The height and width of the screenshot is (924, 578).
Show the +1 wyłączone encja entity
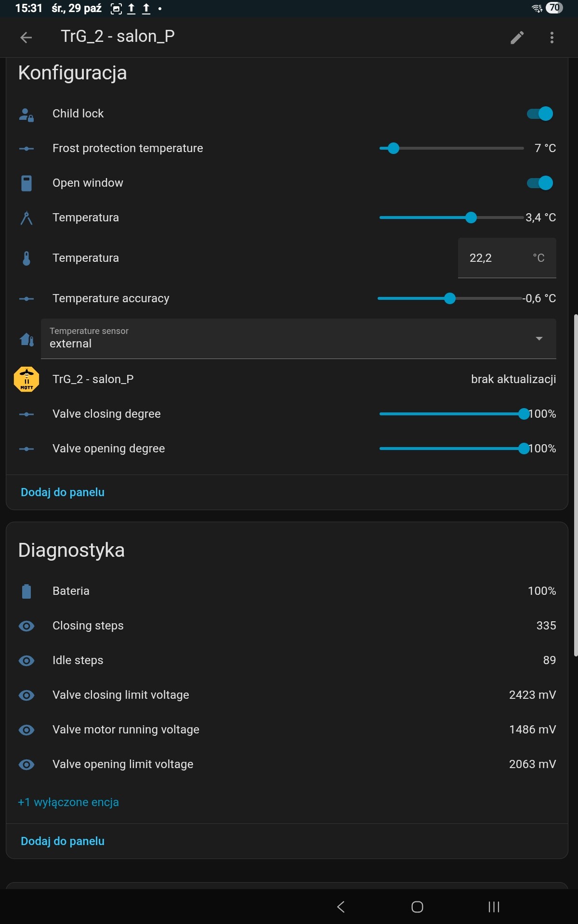click(68, 802)
